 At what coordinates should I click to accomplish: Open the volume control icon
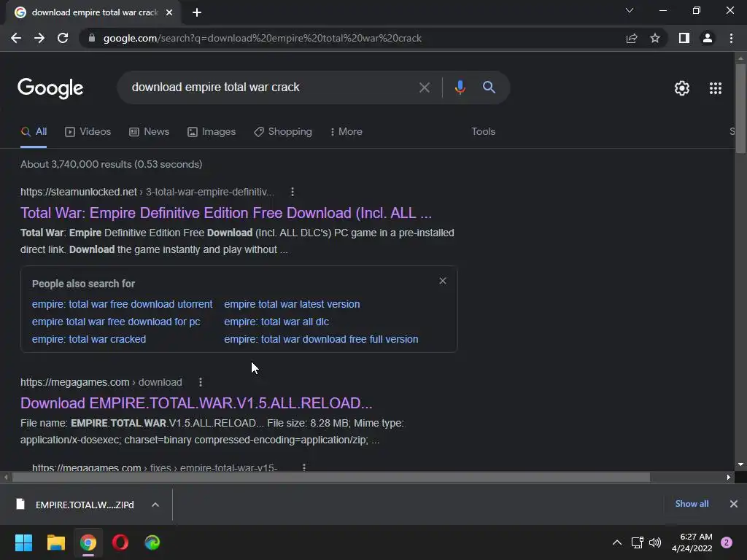click(656, 542)
